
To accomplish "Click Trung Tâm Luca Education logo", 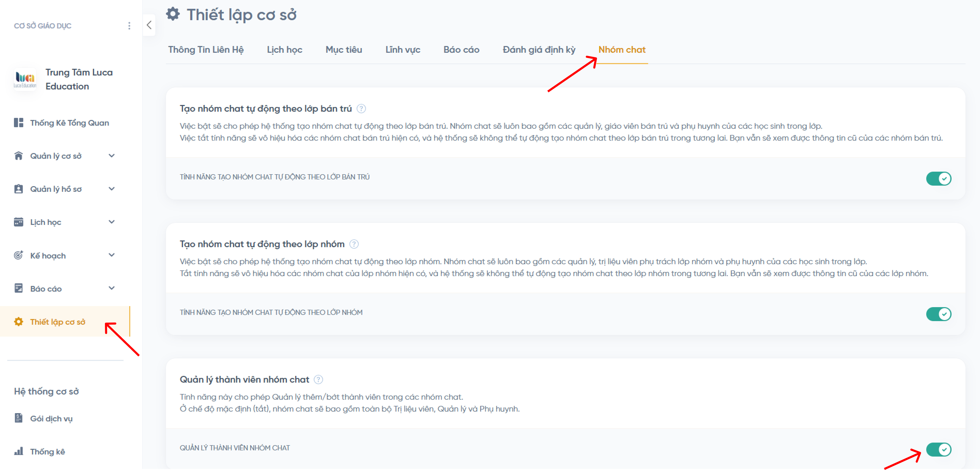I will click(25, 79).
